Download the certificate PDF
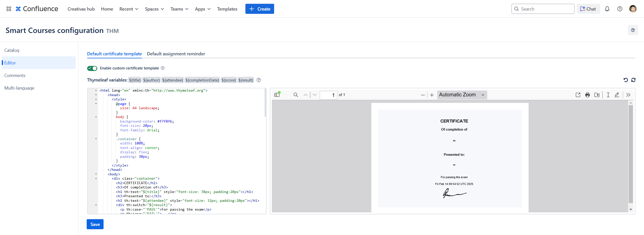This screenshot has width=644, height=235. click(597, 95)
